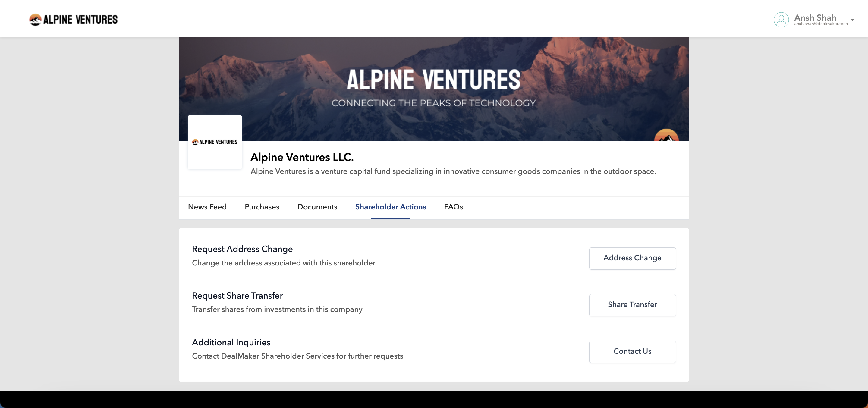This screenshot has width=868, height=408.
Task: Click the Request Share Transfer heading
Action: coord(237,296)
